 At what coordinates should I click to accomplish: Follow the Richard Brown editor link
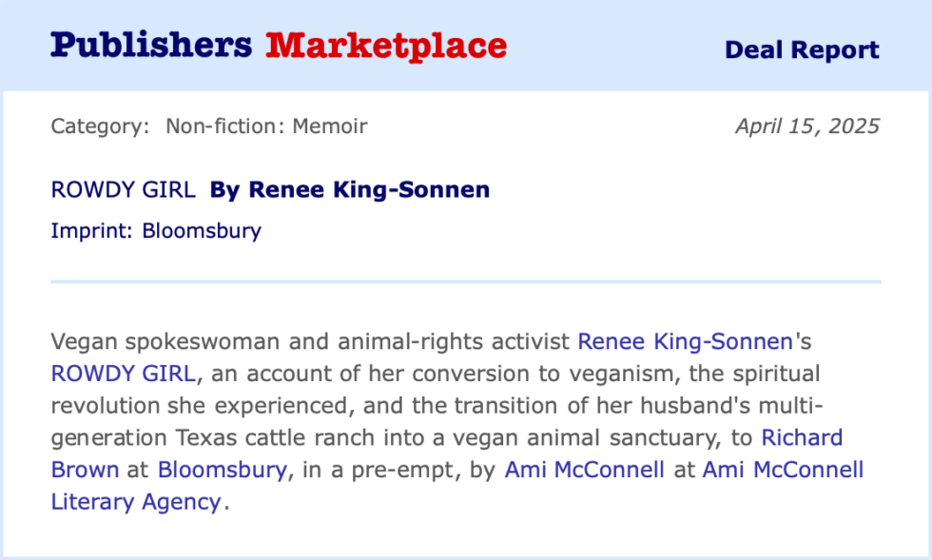802,437
